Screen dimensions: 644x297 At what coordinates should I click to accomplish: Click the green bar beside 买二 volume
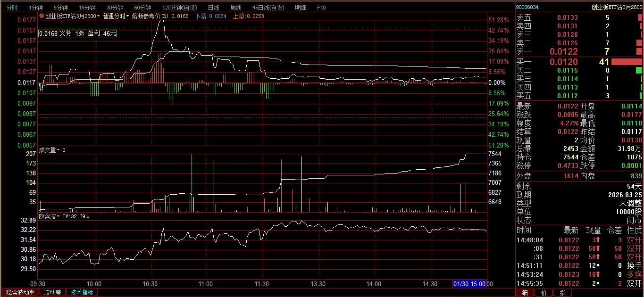(639, 70)
